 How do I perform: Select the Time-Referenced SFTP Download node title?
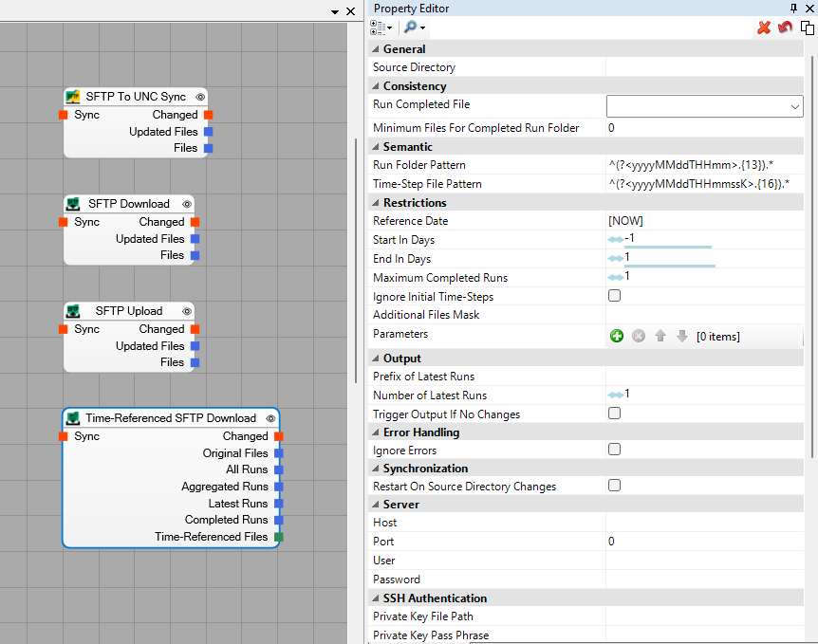coord(171,418)
